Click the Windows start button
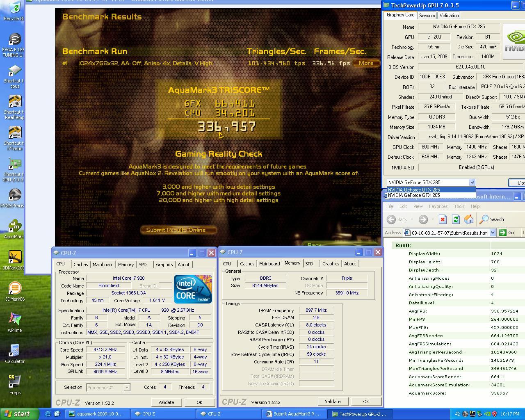 point(19,414)
